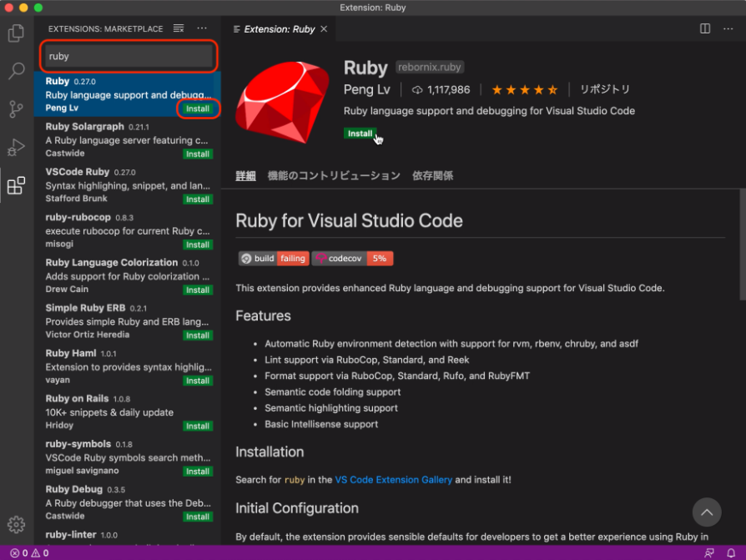The width and height of the screenshot is (746, 560).
Task: Focus the extension search box containing ruby
Action: pyautogui.click(x=129, y=56)
